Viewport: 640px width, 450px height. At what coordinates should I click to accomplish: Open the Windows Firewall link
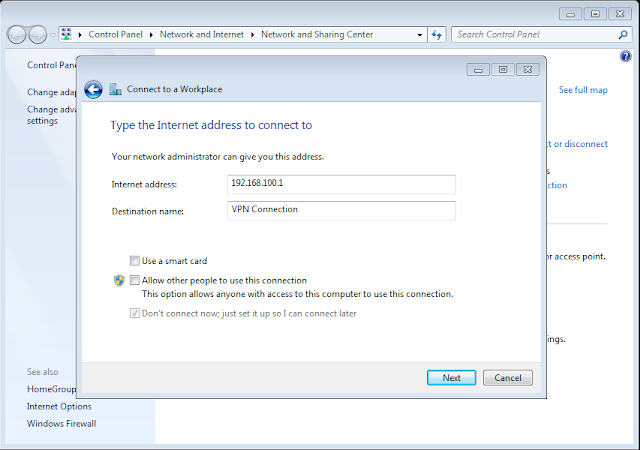[62, 423]
